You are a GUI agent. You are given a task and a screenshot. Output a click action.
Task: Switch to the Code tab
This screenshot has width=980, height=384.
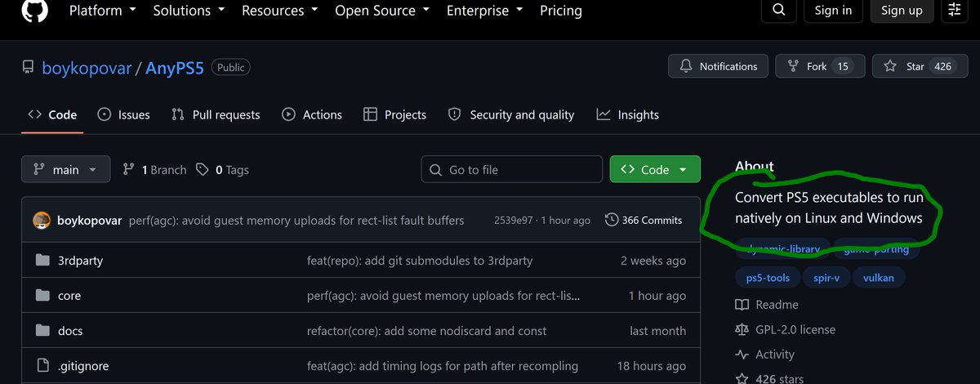coord(52,114)
